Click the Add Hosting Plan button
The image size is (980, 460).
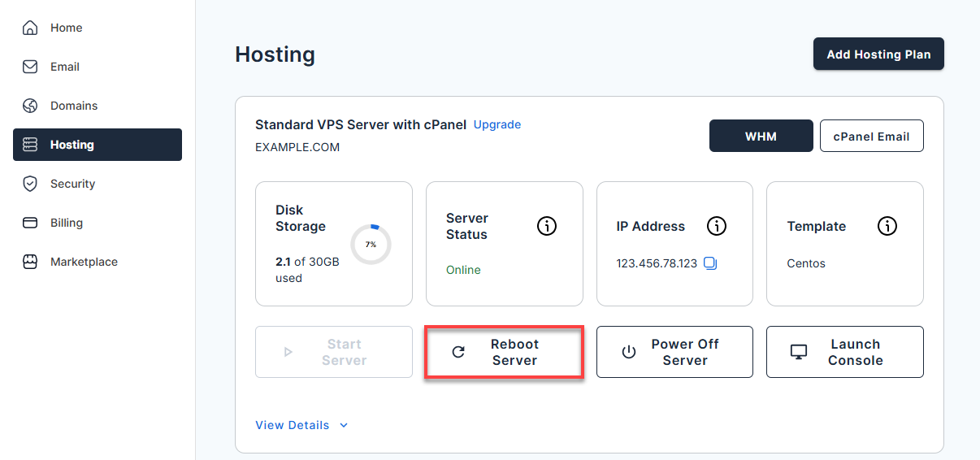[878, 54]
